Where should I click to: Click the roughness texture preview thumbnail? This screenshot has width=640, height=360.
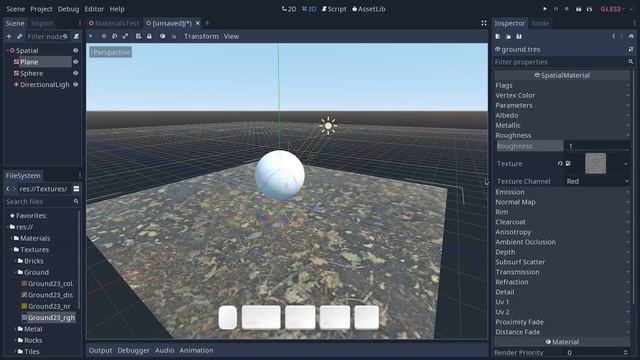(596, 164)
